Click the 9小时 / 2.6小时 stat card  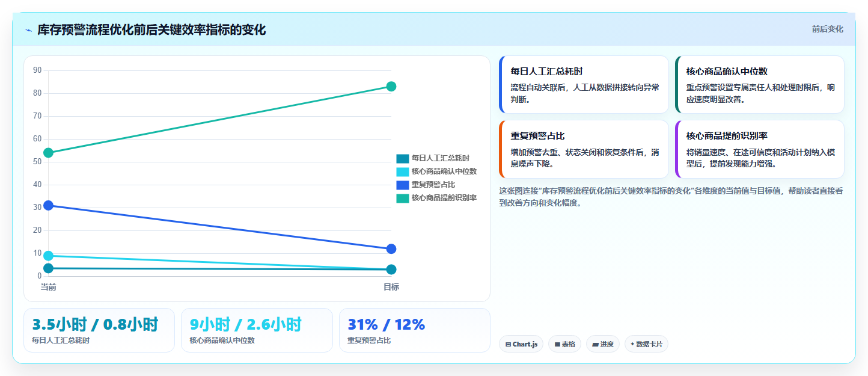(257, 330)
